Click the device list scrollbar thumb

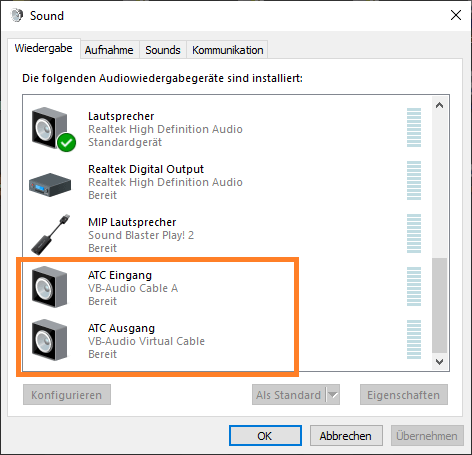click(439, 305)
